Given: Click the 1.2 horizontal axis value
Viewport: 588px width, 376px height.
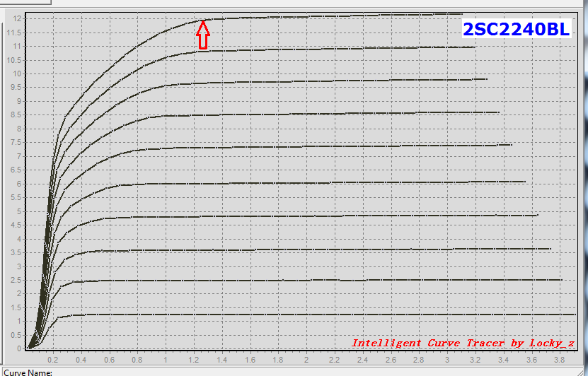Looking at the screenshot, I should pos(193,360).
